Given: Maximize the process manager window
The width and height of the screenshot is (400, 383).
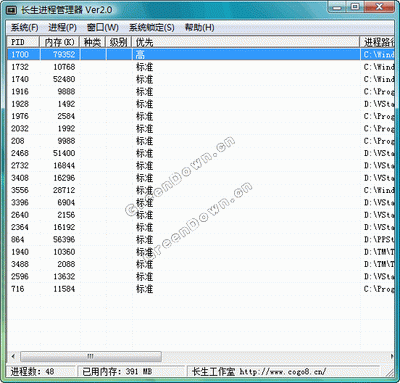Looking at the screenshot, I should tap(356, 7).
